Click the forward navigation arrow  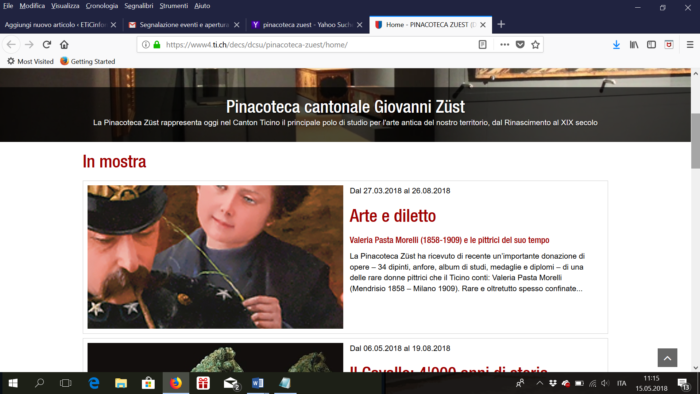coord(29,45)
